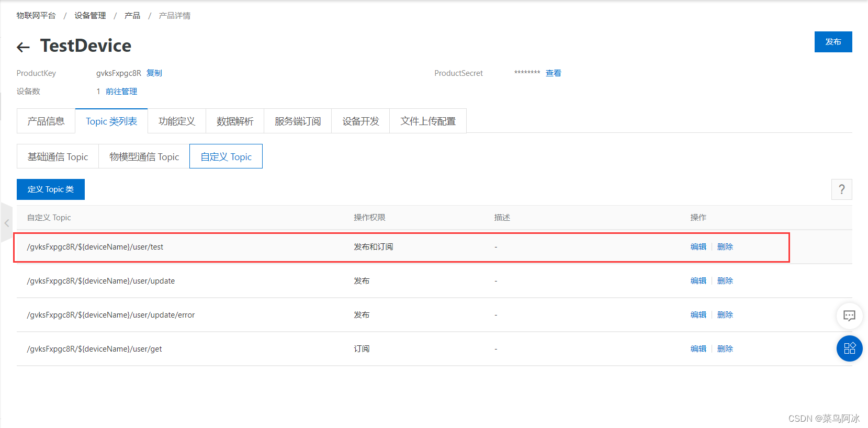
Task: Click the 发布 publish button
Action: [x=833, y=42]
